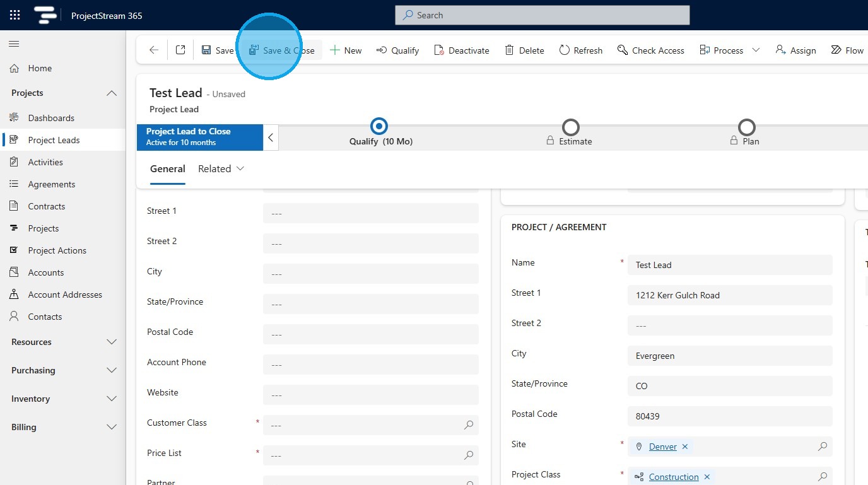The width and height of the screenshot is (868, 485).
Task: Click the Search box
Action: coord(542,15)
